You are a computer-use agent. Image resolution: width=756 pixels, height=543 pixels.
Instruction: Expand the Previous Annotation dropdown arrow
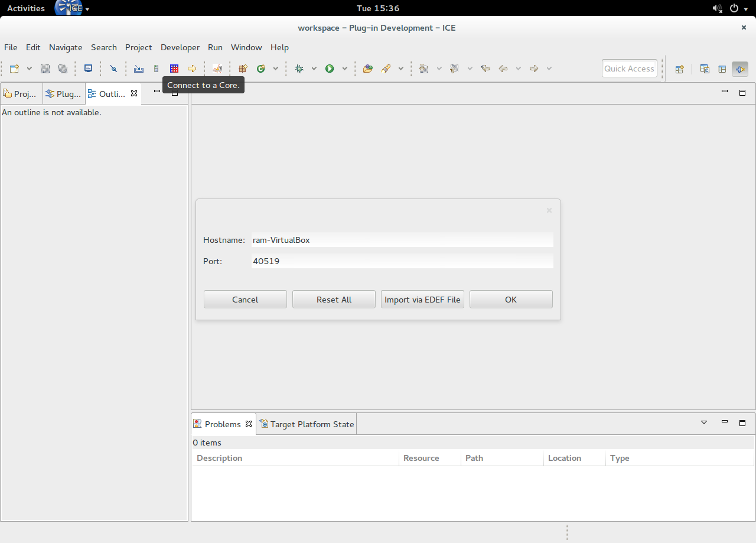[470, 69]
